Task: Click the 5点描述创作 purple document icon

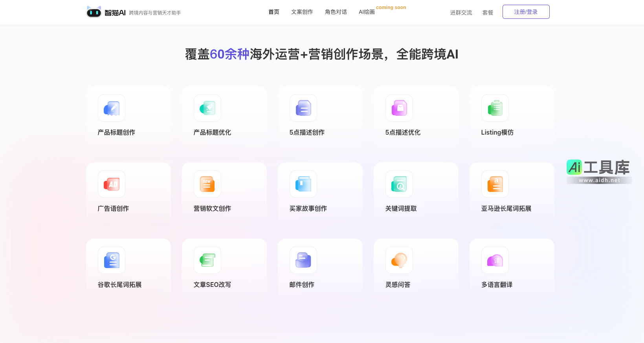Action: click(x=303, y=108)
